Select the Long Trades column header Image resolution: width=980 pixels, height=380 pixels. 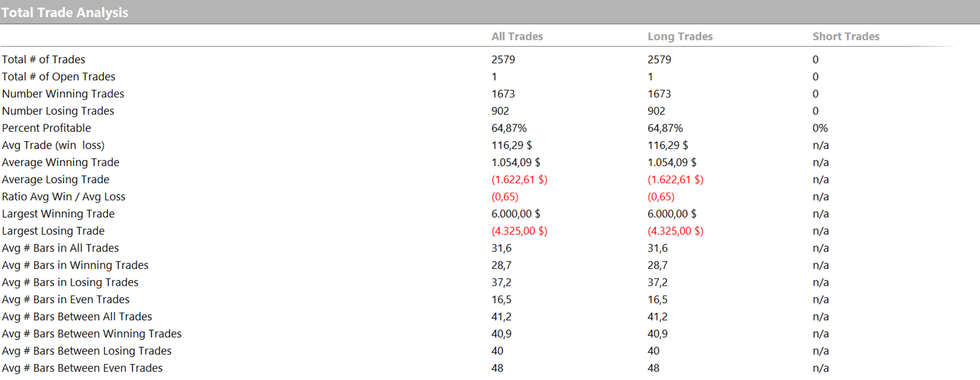pyautogui.click(x=680, y=36)
